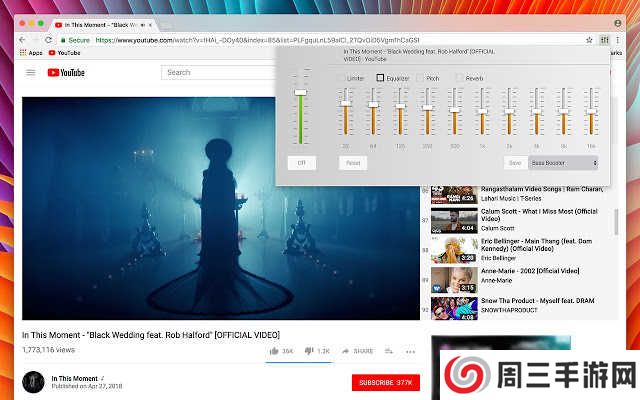
Task: Open the YouTube hamburger menu
Action: pos(30,72)
